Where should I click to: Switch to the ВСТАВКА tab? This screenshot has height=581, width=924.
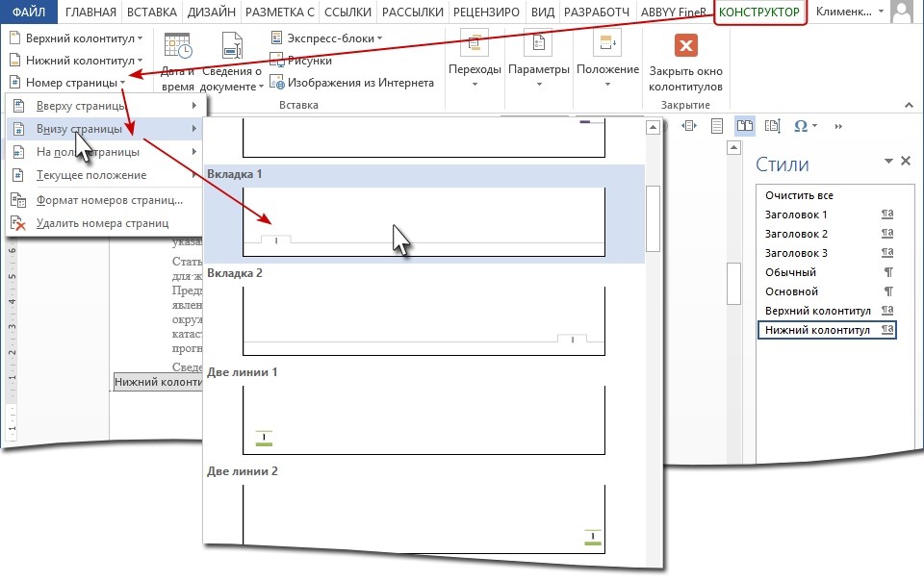pyautogui.click(x=152, y=12)
